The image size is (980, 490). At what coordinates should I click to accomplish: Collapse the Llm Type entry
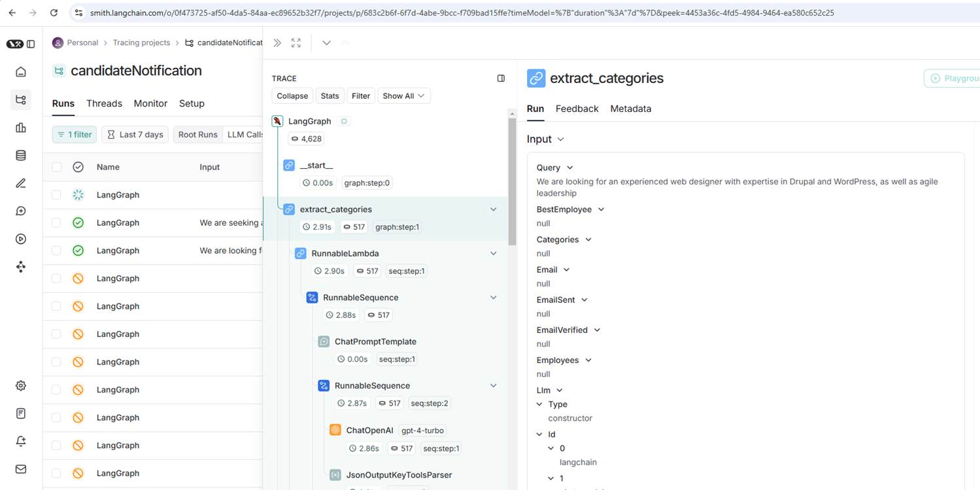[x=540, y=404]
